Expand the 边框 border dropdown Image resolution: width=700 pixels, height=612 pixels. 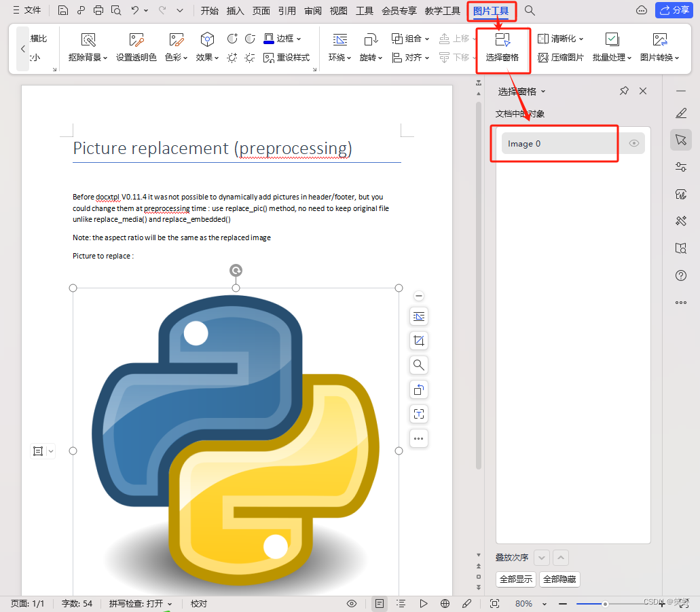[299, 39]
